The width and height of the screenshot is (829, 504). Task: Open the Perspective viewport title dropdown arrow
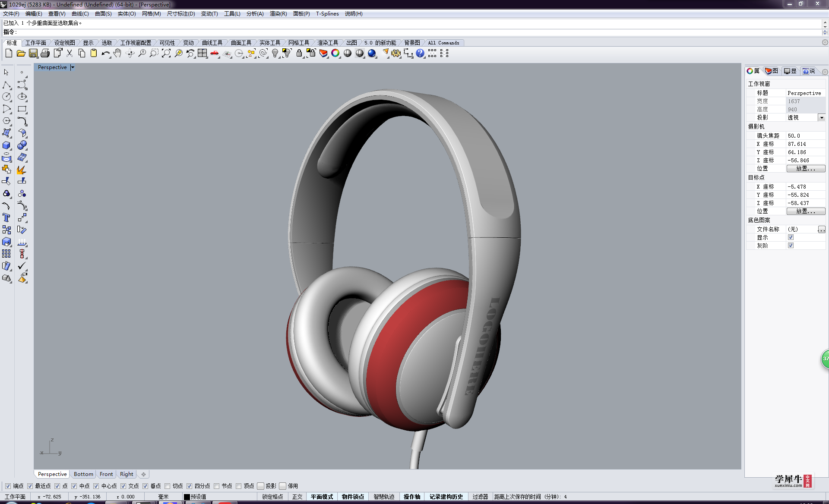(73, 67)
